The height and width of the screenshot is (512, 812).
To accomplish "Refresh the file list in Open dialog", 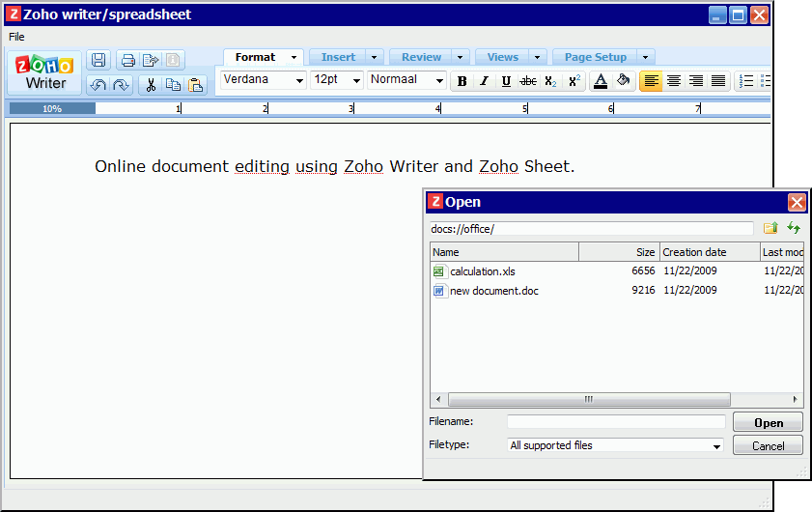I will (794, 228).
